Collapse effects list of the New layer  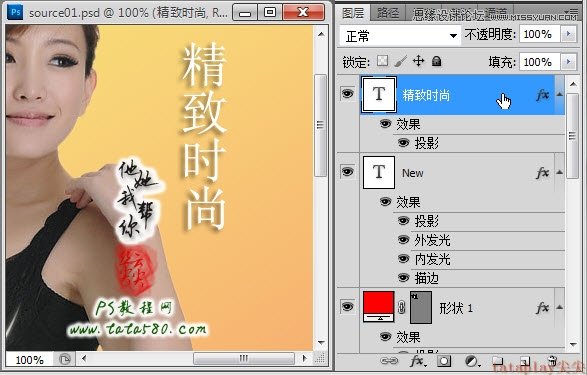(559, 173)
